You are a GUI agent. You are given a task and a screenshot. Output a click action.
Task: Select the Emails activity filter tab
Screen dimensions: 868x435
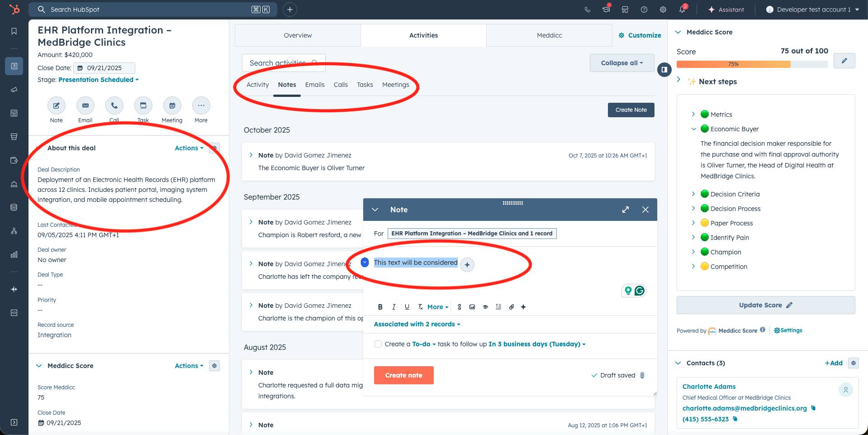(x=315, y=85)
